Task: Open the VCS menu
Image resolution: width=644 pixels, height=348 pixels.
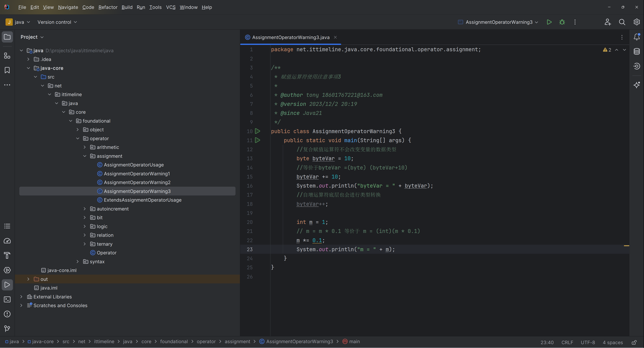Action: tap(171, 7)
